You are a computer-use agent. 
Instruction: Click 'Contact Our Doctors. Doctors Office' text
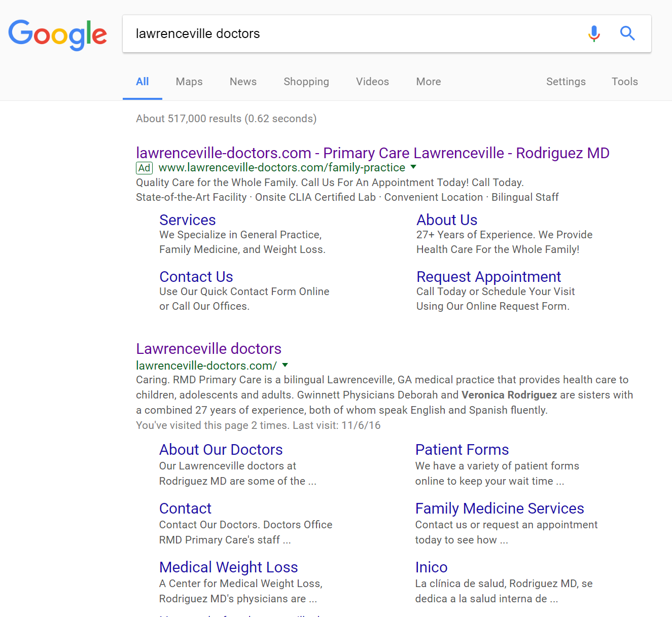tap(246, 525)
